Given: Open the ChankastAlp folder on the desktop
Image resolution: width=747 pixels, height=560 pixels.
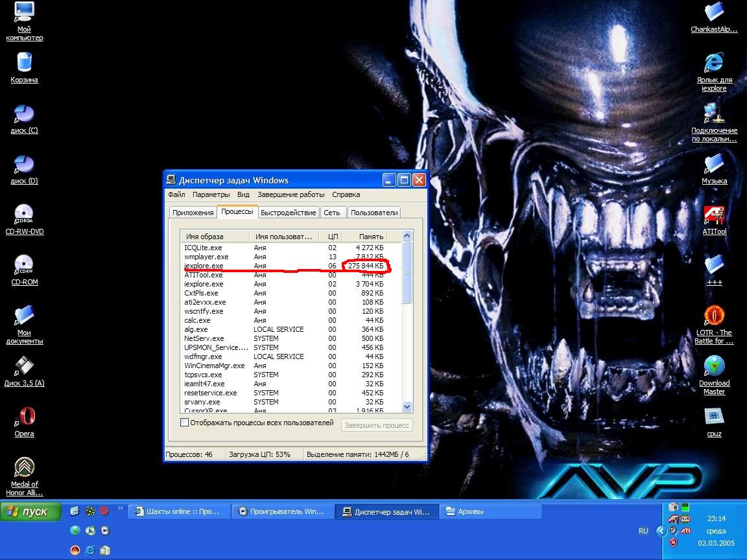Looking at the screenshot, I should 714,17.
